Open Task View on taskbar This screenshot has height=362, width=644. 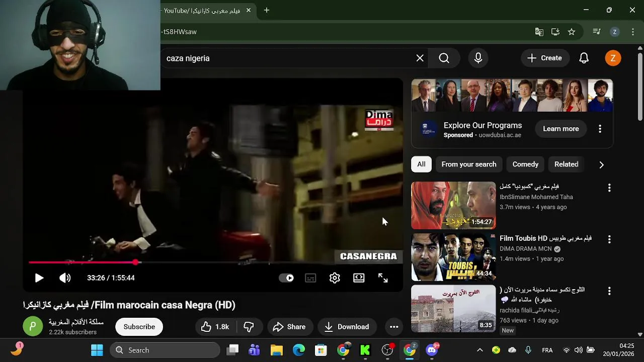pos(232,350)
